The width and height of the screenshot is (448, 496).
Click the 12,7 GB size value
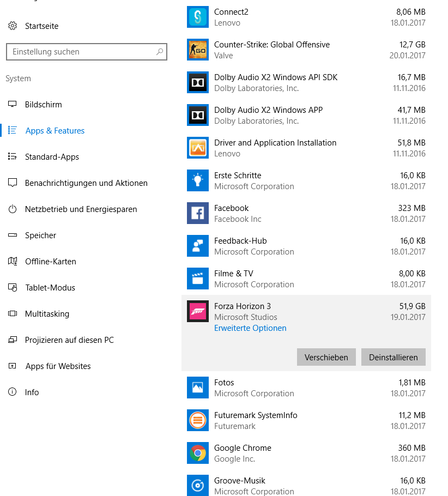click(412, 45)
